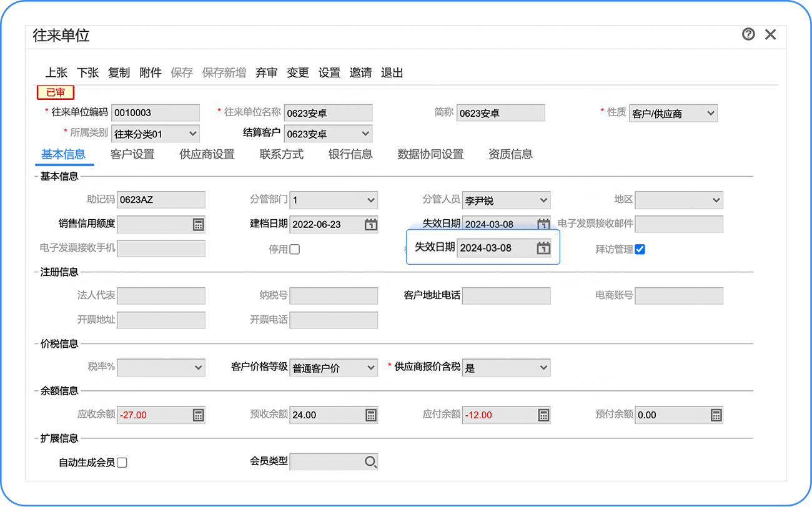Open calendar icon in highlighted 失效日期 popup
812x507 pixels.
pos(543,248)
